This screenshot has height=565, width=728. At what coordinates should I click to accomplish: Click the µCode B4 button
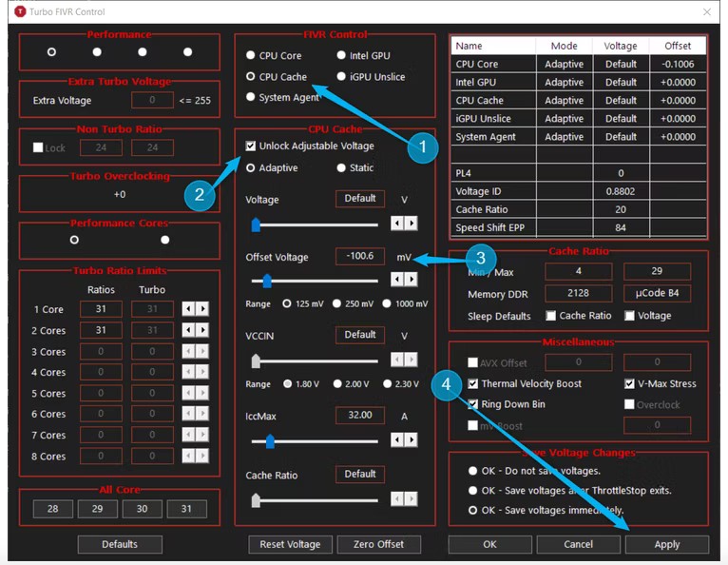[x=657, y=293]
